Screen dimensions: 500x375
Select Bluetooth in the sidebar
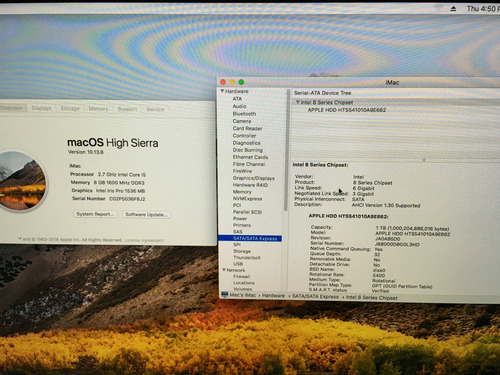(244, 114)
